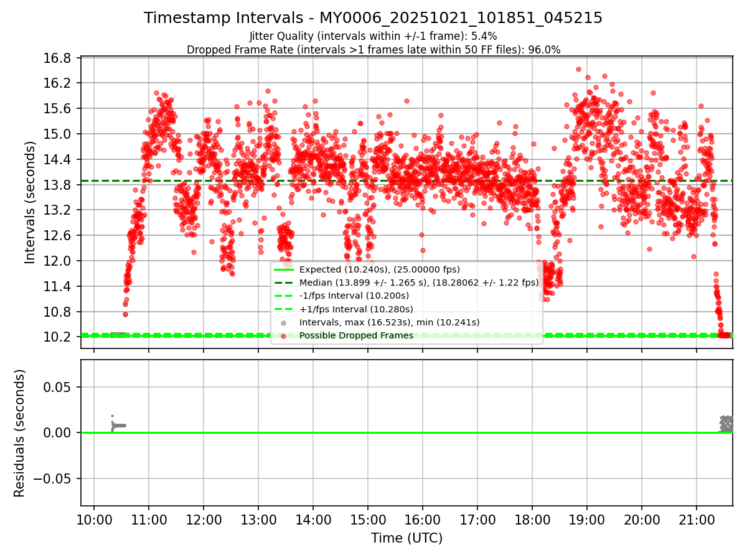This screenshot has height=560, width=747.
Task: Click the gray residual cluster near 10:30
Action: [118, 424]
